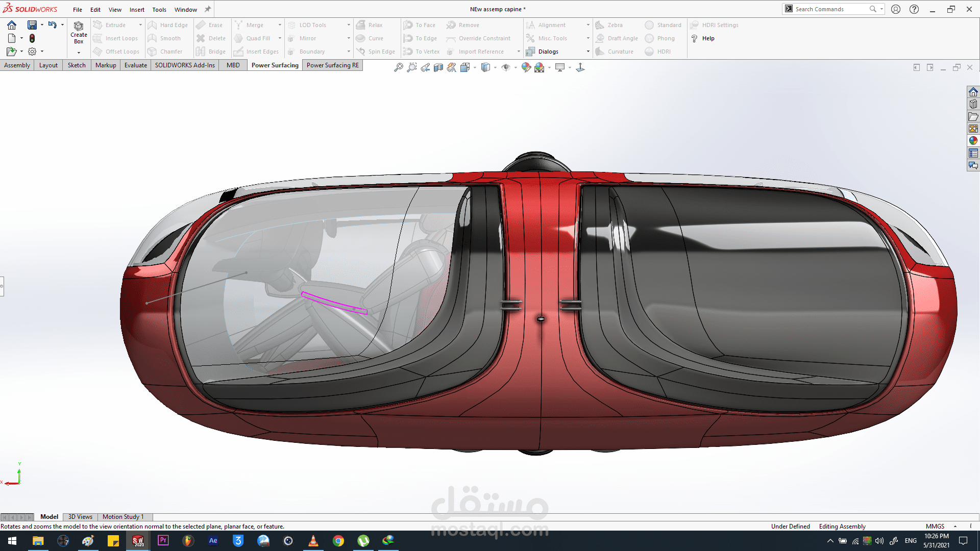Click the Zoom to Area magnifier icon
The image size is (980, 551).
click(411, 67)
